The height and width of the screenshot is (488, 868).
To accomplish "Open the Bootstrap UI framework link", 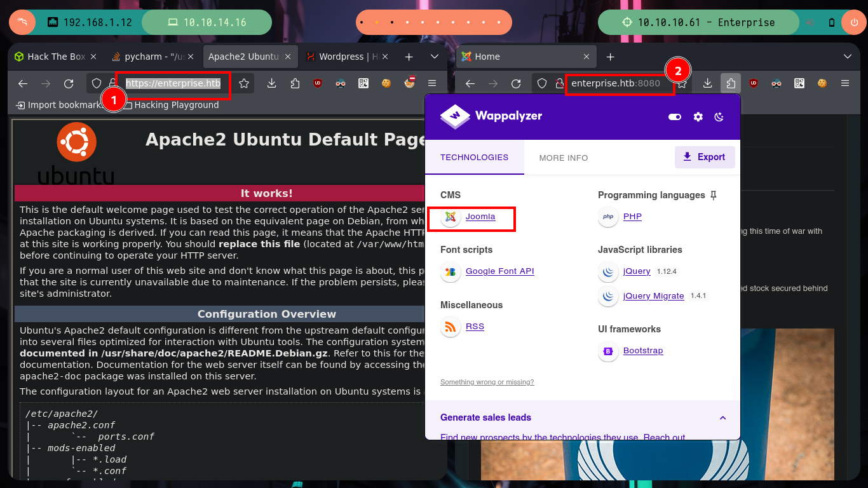I will (x=643, y=351).
